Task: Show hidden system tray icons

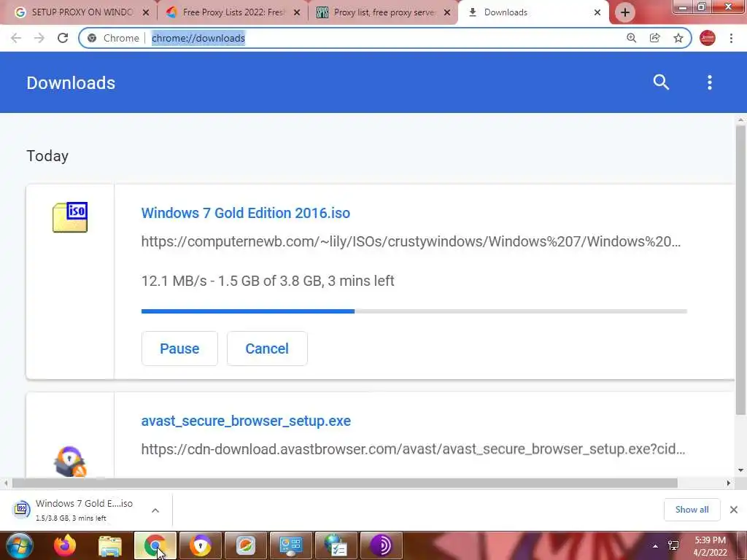Action: coord(656,545)
